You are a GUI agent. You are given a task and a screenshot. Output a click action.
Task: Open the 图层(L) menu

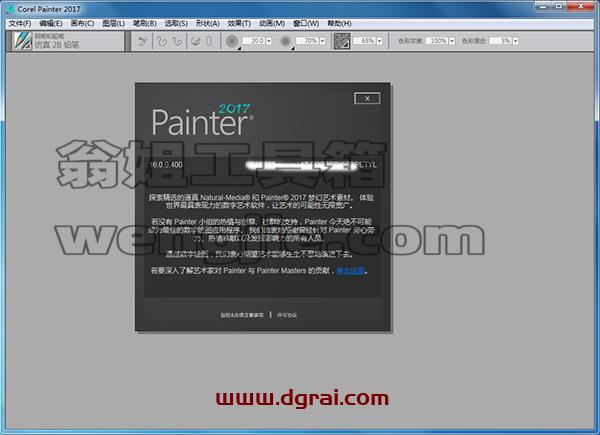point(113,24)
